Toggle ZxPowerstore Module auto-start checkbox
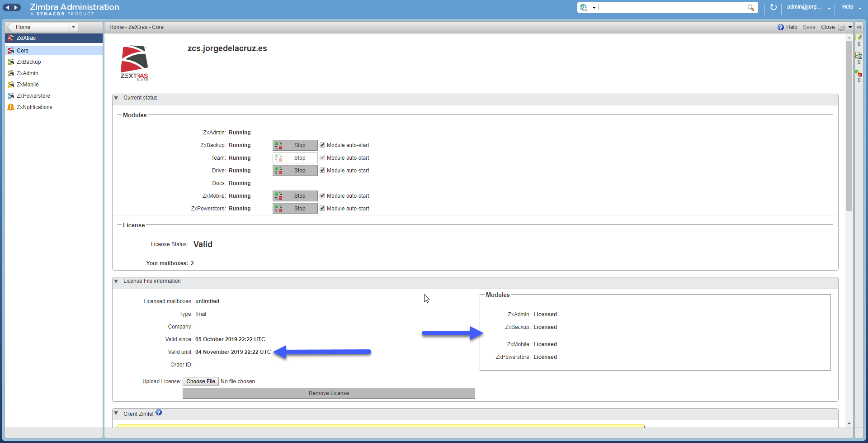This screenshot has height=443, width=868. [322, 209]
